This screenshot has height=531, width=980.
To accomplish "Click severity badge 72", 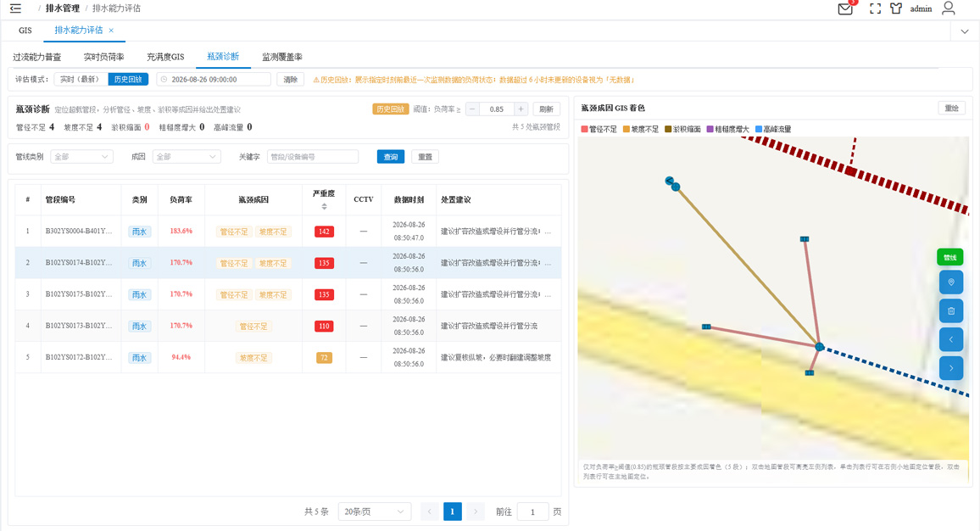I will coord(324,358).
